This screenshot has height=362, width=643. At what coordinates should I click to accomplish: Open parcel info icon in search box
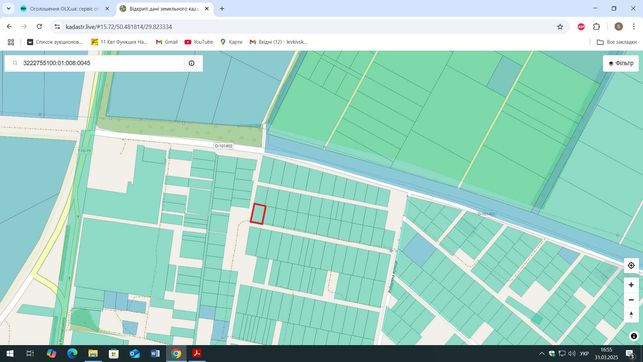(192, 63)
